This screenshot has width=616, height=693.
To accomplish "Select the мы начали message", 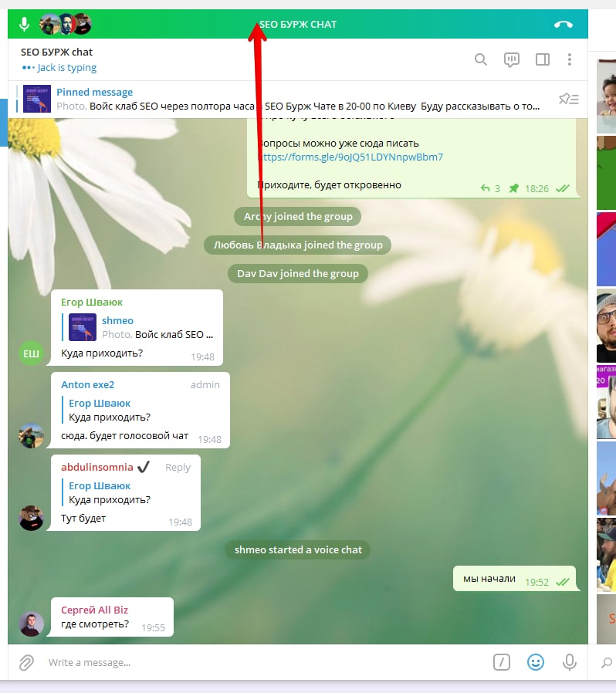I will [516, 579].
